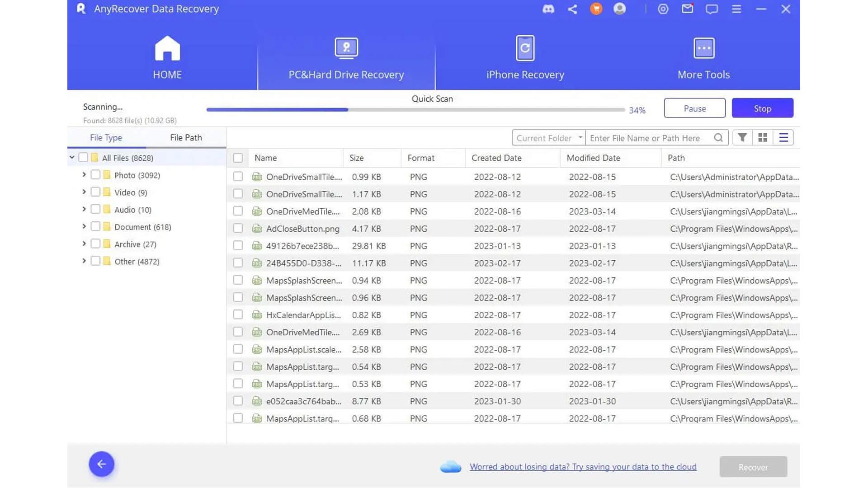Click the cloud save link
Image resolution: width=868 pixels, height=488 pixels.
583,467
